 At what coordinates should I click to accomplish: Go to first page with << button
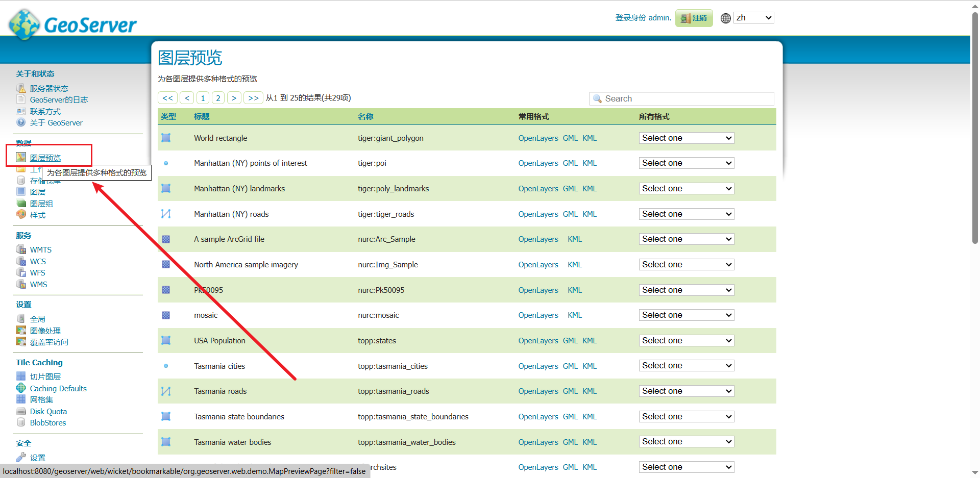[x=167, y=98]
